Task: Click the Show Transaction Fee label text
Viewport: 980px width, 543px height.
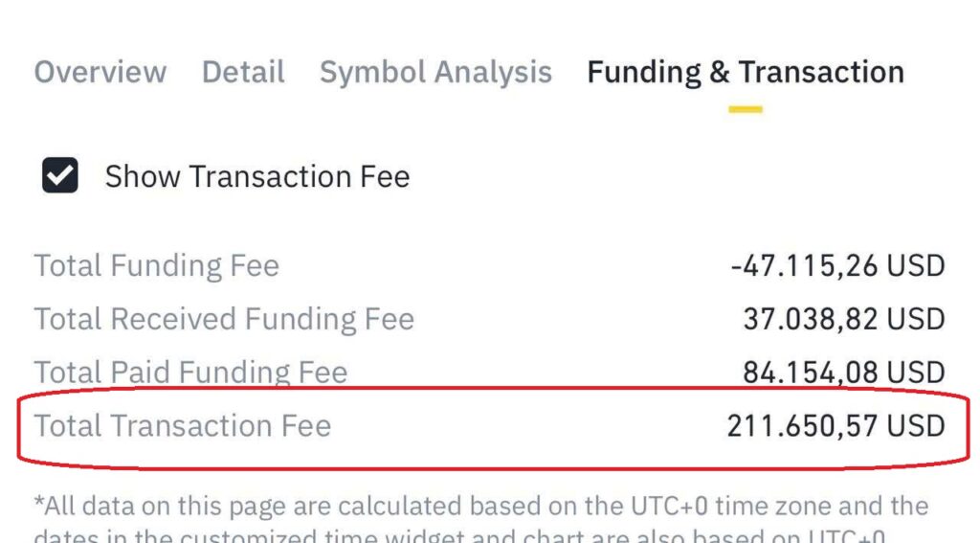Action: point(256,176)
